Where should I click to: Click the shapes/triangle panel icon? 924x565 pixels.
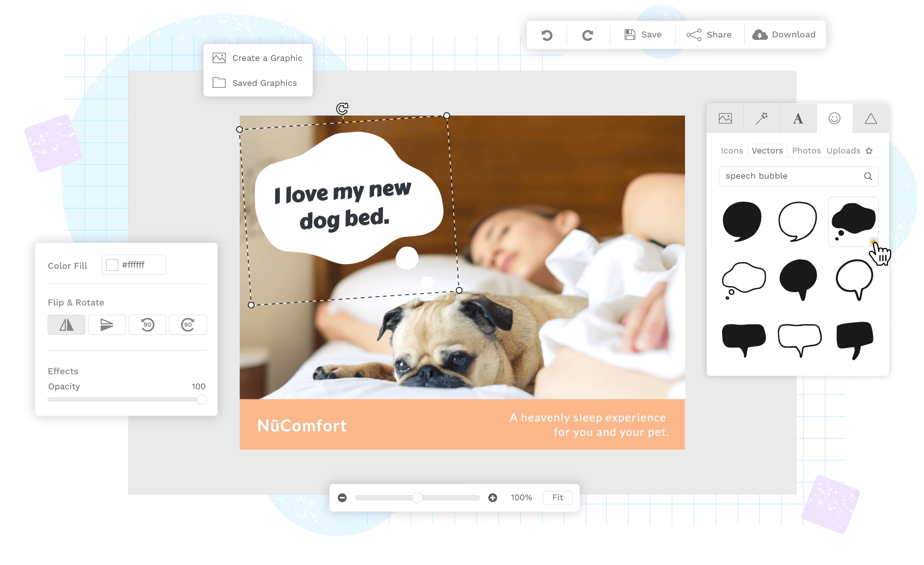point(869,118)
